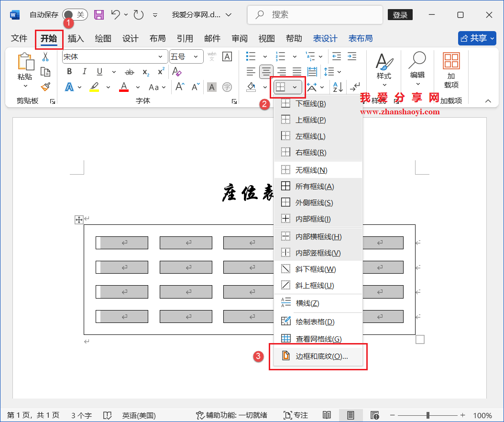Click the Format Painter brush icon
Screen dimensions: 504x422
click(45, 87)
